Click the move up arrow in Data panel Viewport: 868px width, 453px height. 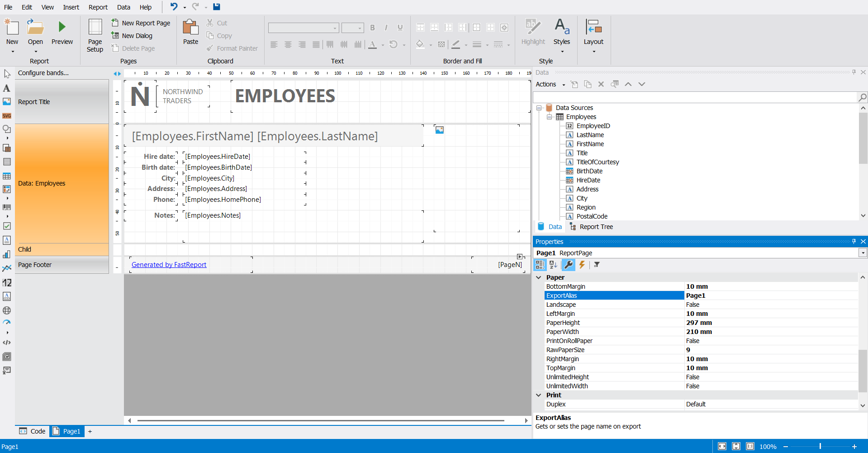coord(628,84)
